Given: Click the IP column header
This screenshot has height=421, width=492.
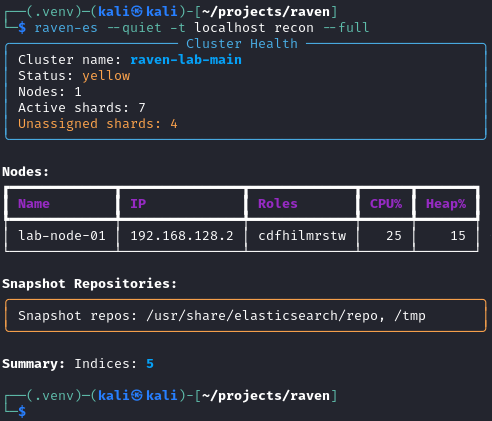Looking at the screenshot, I should pos(138,204).
